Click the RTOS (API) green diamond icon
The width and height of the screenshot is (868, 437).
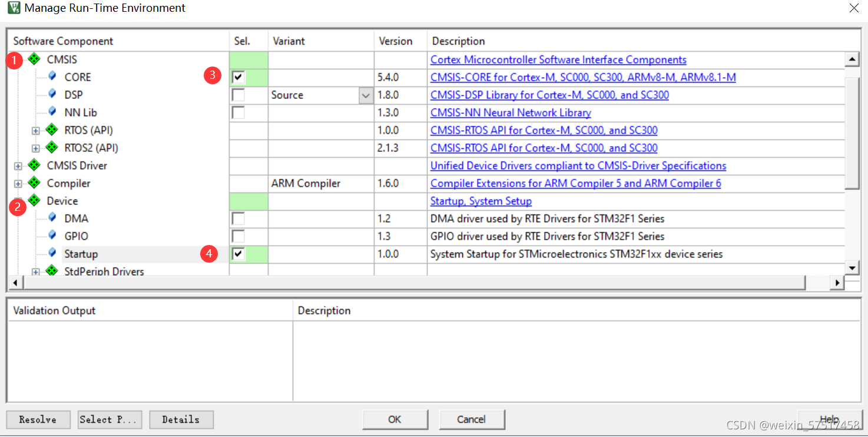(x=52, y=130)
